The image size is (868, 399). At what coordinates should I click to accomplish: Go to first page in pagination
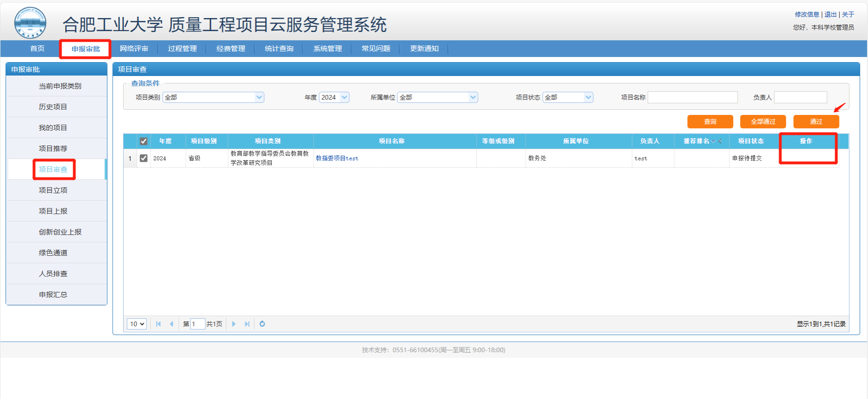158,324
